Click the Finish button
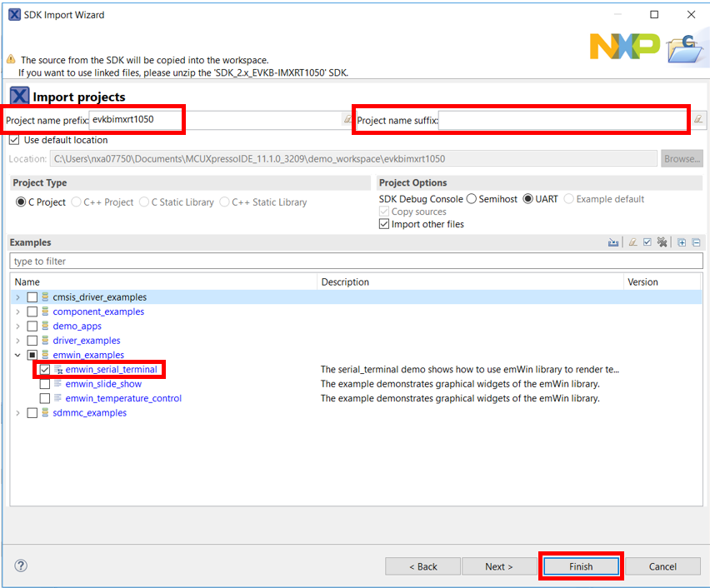The height and width of the screenshot is (588, 710). [x=581, y=566]
